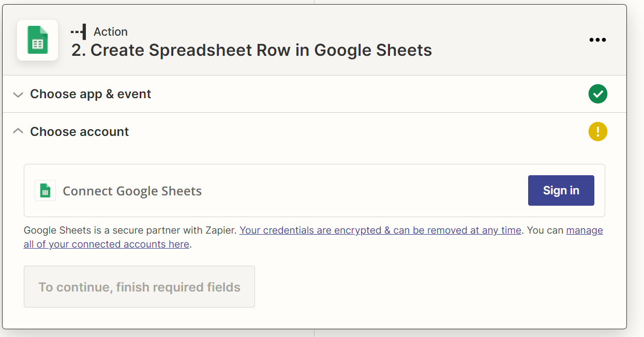Image resolution: width=644 pixels, height=337 pixels.
Task: Click the yellow warning exclamation icon
Action: pyautogui.click(x=597, y=131)
